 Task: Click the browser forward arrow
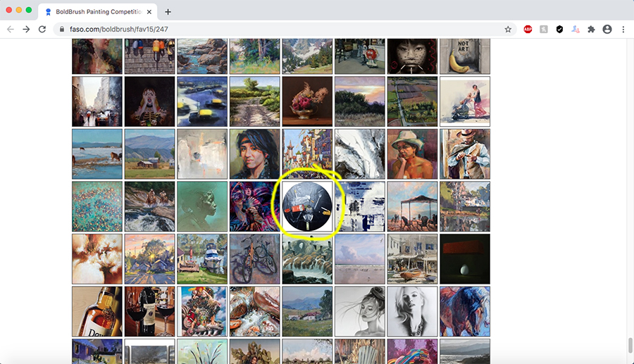(26, 29)
